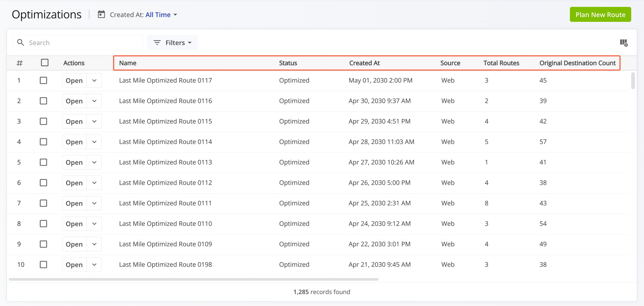Click the filter lines icon
Viewport: 644px width, 306px height.
point(157,42)
